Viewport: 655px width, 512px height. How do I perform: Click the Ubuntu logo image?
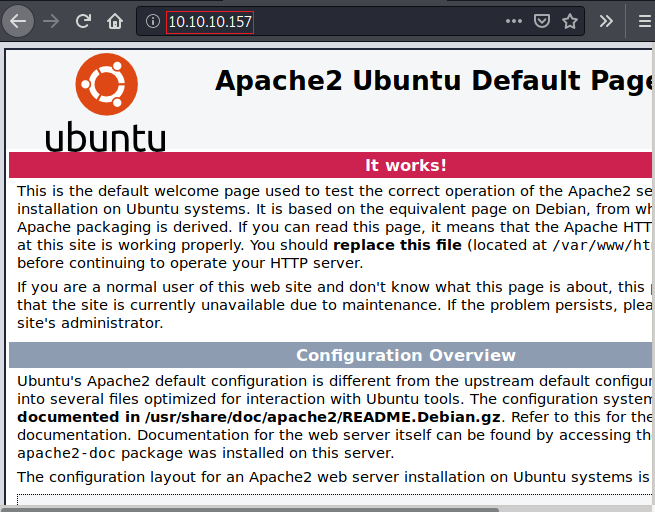[106, 102]
